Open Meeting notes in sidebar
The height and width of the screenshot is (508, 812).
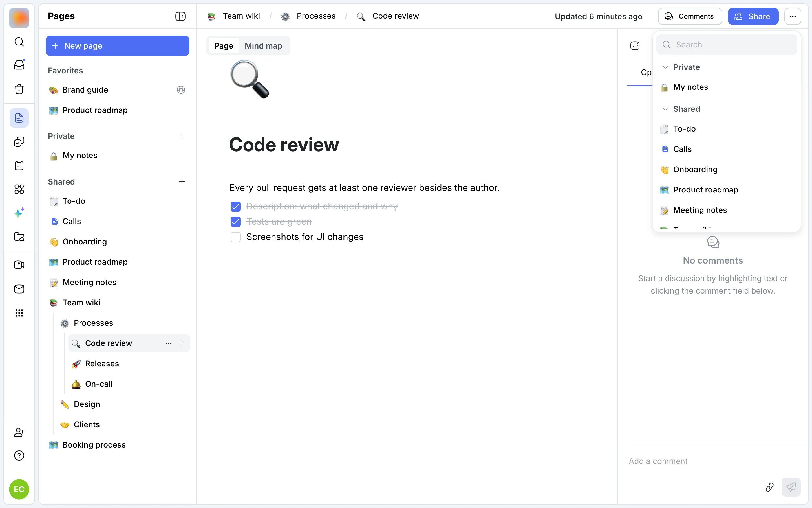(x=118, y=282)
